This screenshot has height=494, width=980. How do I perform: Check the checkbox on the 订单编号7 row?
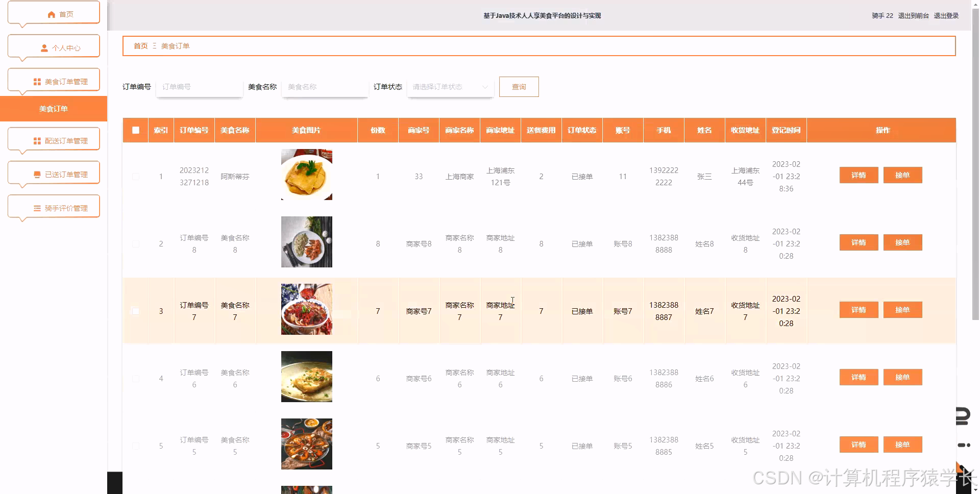[x=135, y=311]
